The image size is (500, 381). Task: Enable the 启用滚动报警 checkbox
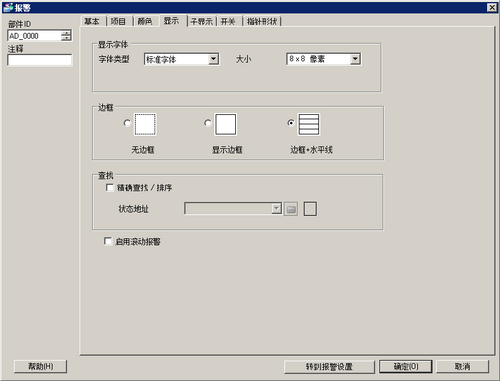[108, 241]
